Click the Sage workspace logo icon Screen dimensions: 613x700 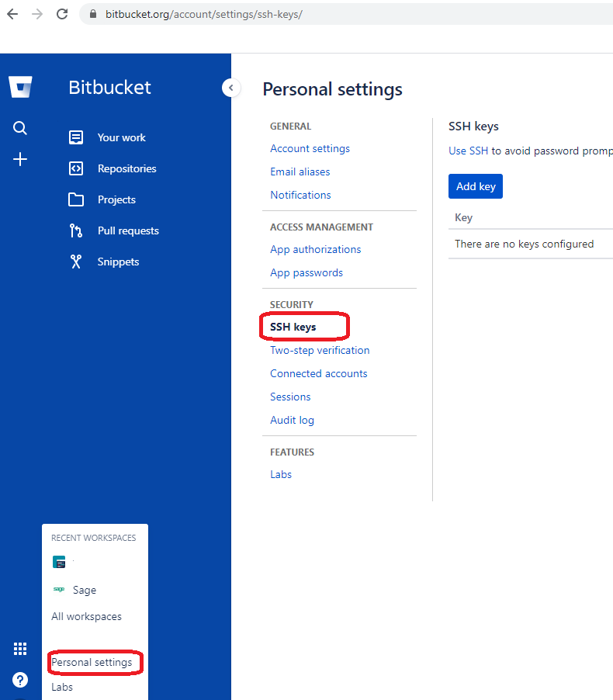pos(59,589)
